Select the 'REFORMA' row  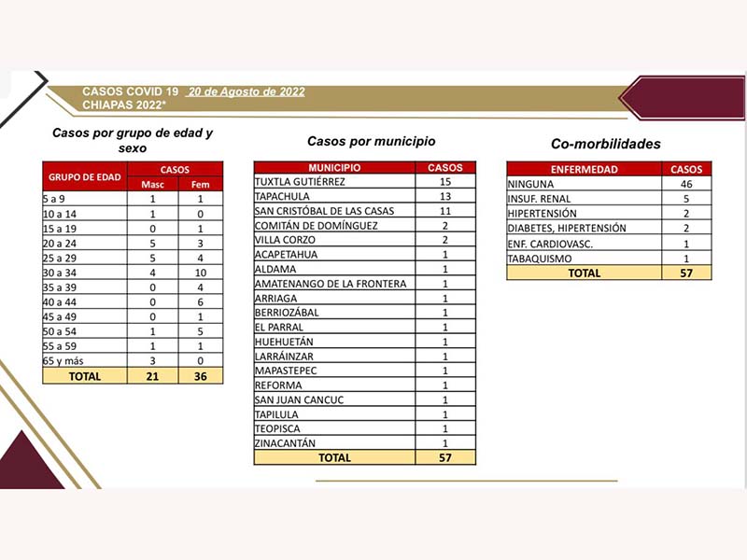(365, 385)
